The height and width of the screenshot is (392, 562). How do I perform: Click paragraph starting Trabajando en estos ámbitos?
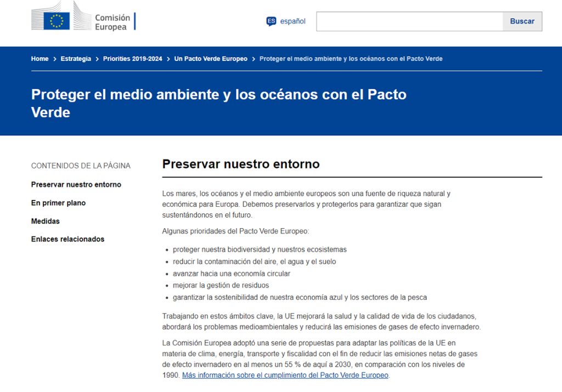tap(322, 321)
